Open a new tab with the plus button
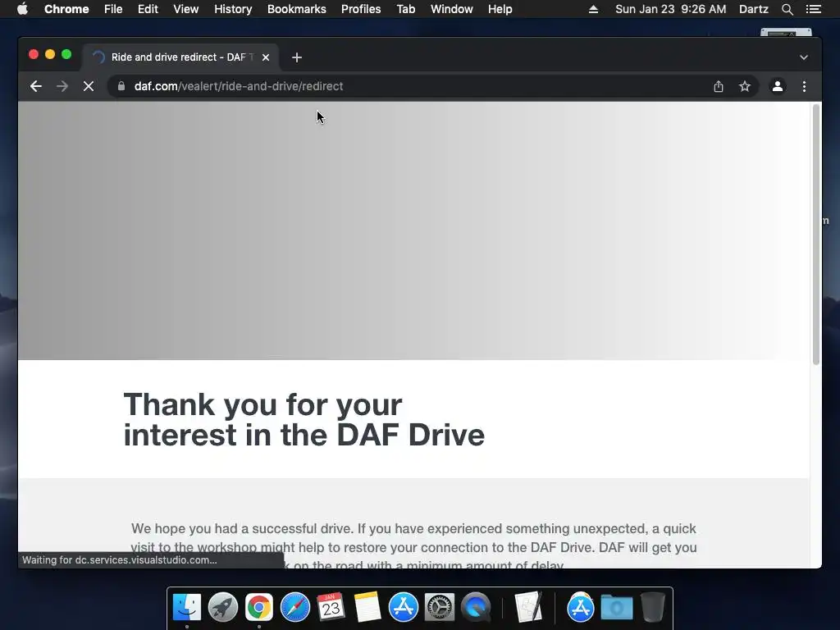 [297, 57]
